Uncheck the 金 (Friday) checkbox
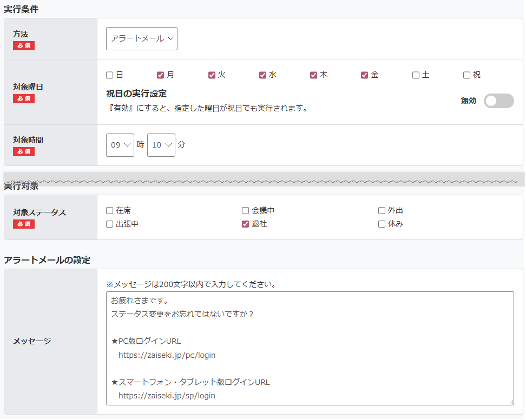Image resolution: width=526 pixels, height=420 pixels. pos(364,75)
